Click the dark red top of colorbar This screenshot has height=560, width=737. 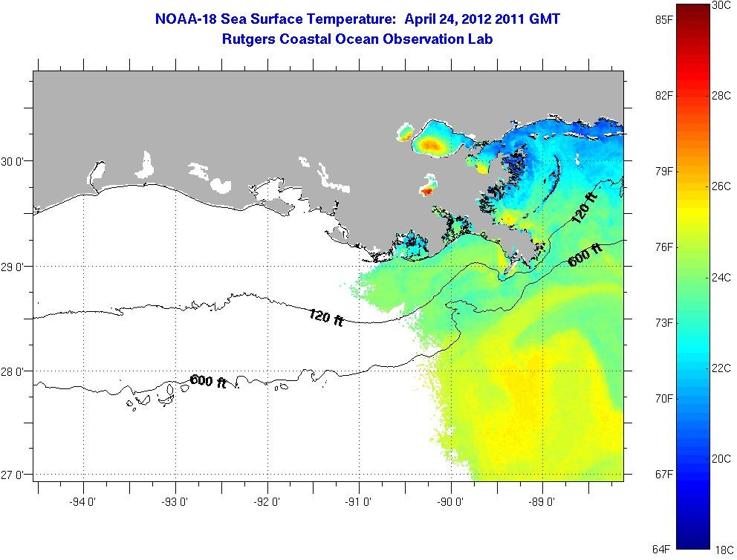(x=693, y=12)
